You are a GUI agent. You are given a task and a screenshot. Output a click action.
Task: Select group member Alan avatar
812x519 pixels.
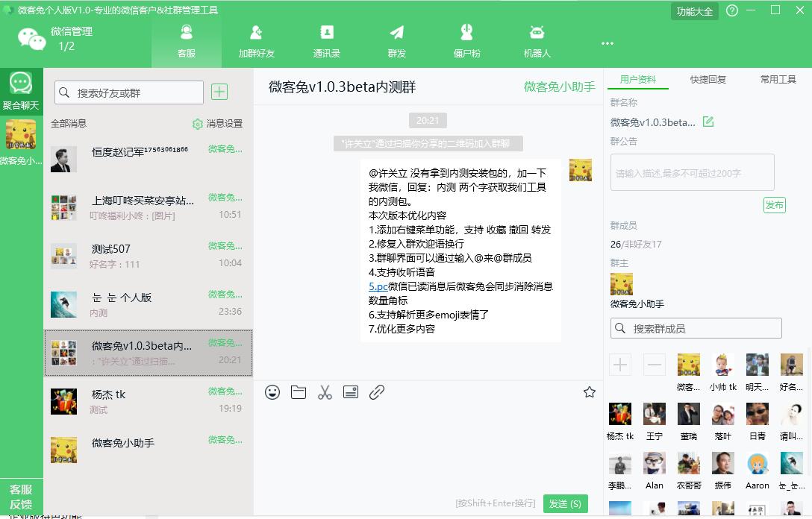pos(654,463)
